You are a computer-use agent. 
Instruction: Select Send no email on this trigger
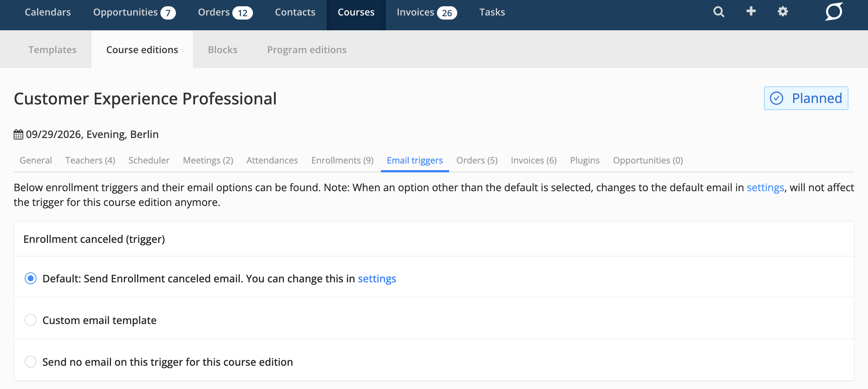tap(31, 362)
